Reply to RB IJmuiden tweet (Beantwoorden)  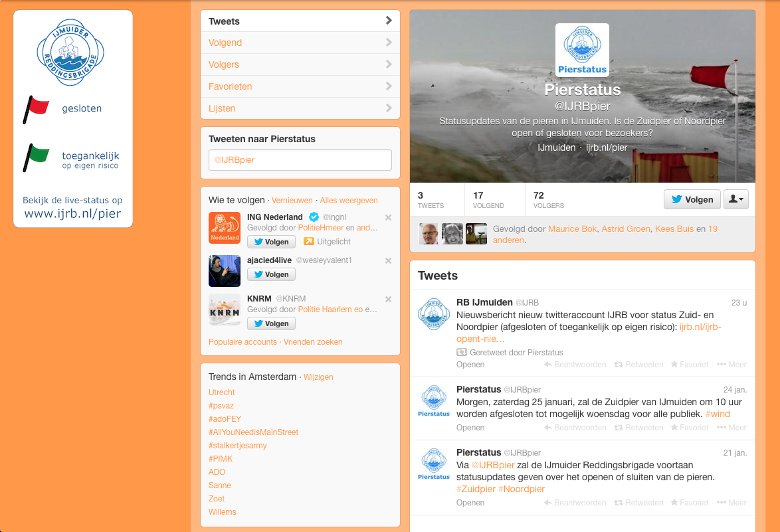575,365
